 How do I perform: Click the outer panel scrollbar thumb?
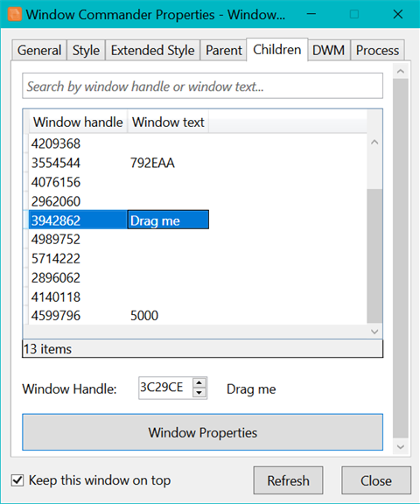[401, 258]
